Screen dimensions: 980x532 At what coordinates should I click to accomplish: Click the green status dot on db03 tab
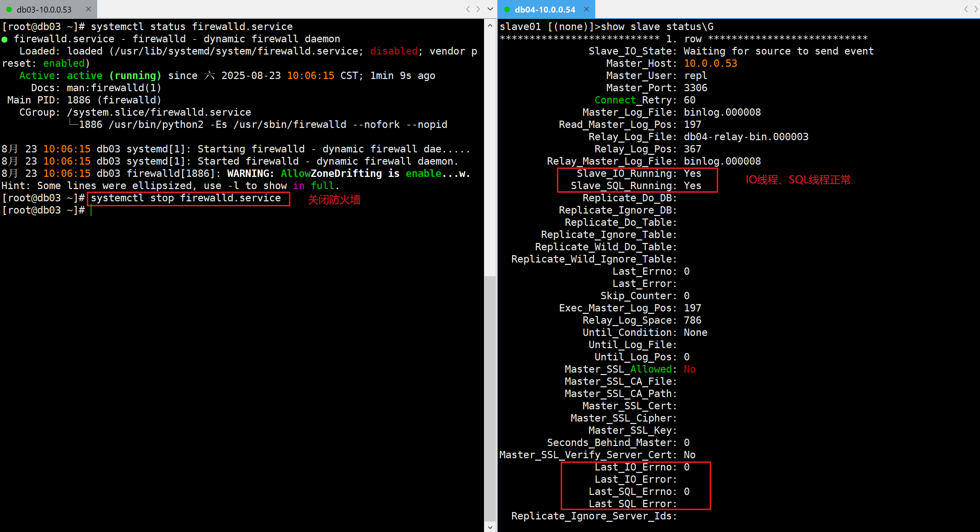9,9
